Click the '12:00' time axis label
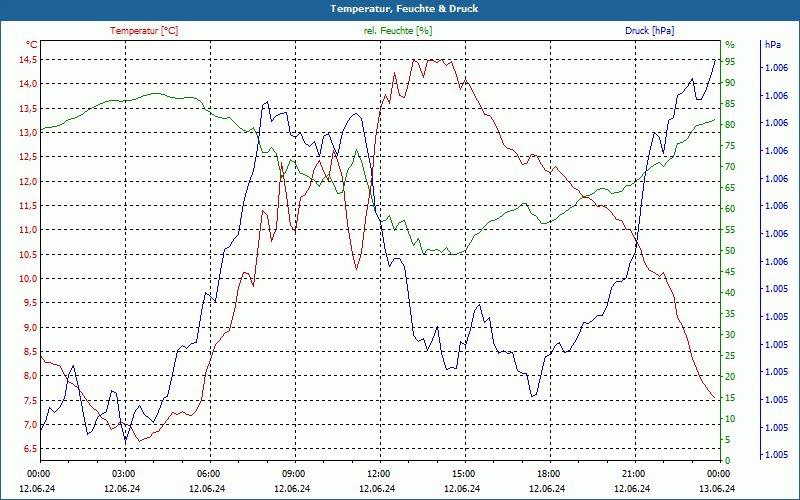The width and height of the screenshot is (800, 500). (x=379, y=473)
